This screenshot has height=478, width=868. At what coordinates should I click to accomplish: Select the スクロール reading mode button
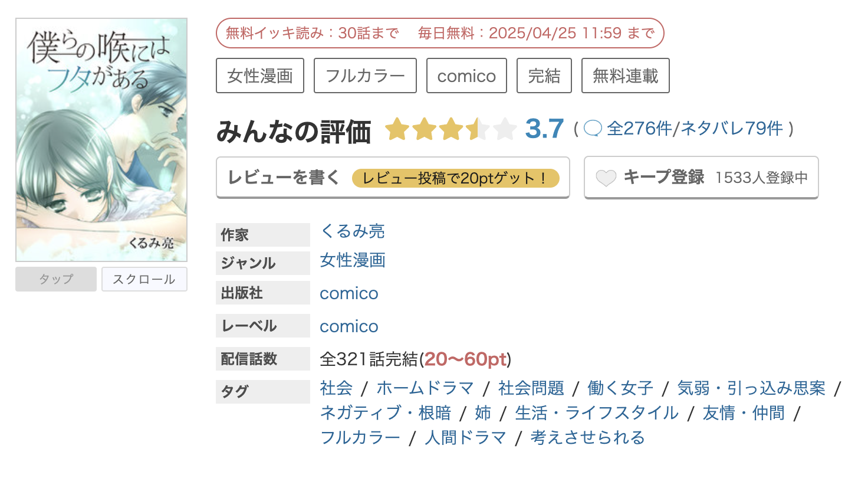(x=144, y=279)
